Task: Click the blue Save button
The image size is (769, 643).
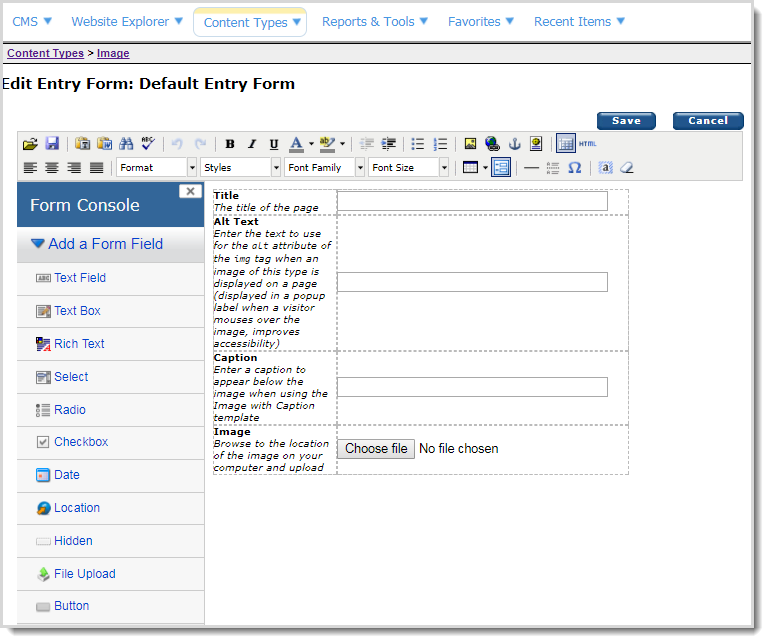Action: tap(628, 121)
